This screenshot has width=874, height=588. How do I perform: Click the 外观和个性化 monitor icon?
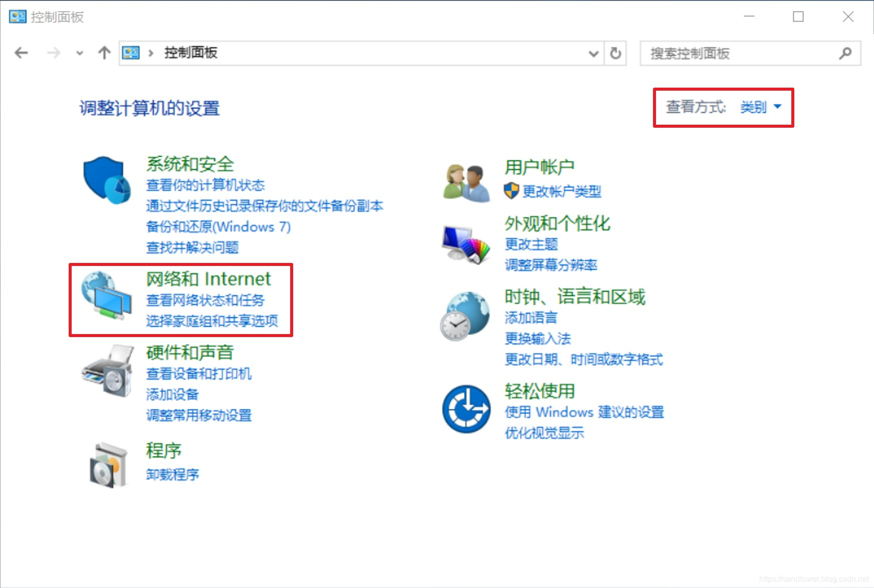466,245
